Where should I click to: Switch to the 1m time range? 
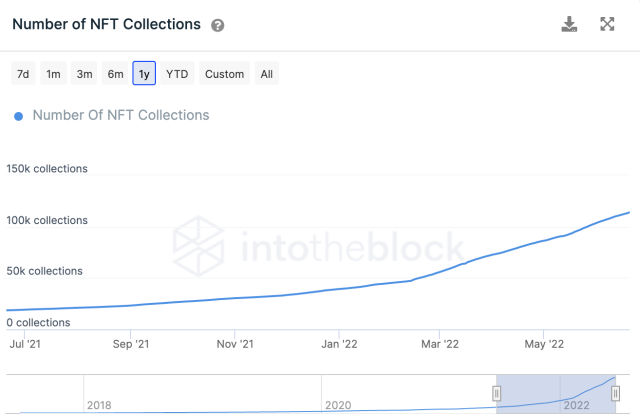[53, 74]
